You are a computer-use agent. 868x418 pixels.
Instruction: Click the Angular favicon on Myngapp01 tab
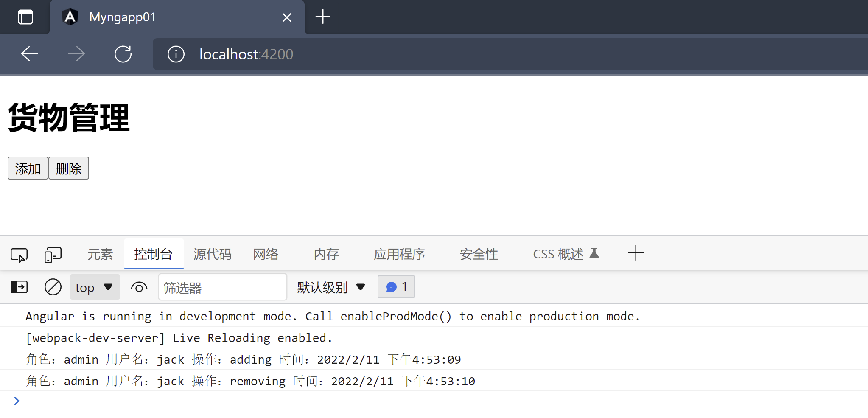pyautogui.click(x=70, y=17)
